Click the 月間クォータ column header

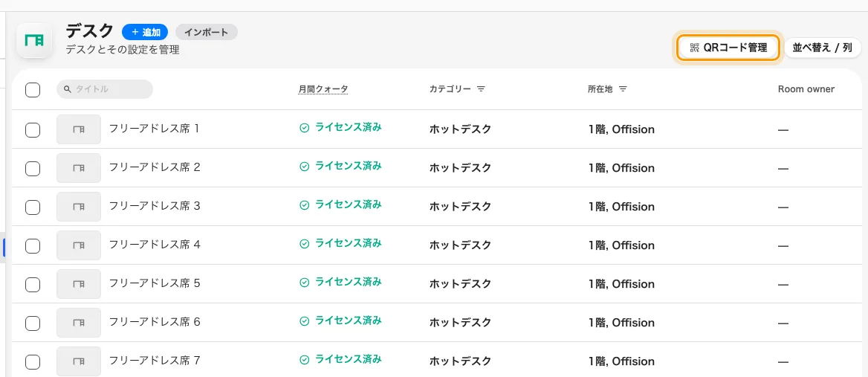(x=323, y=89)
